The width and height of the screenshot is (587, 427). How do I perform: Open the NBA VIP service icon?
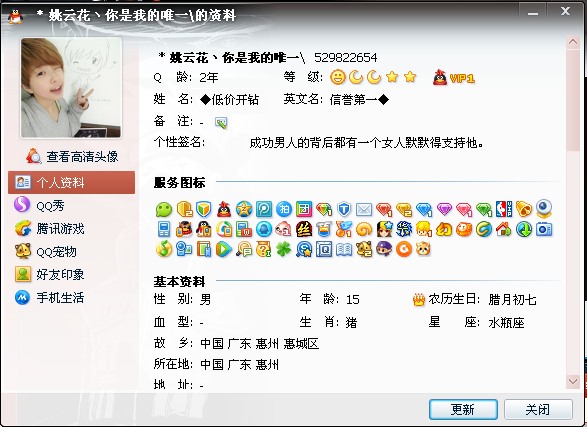pos(504,209)
